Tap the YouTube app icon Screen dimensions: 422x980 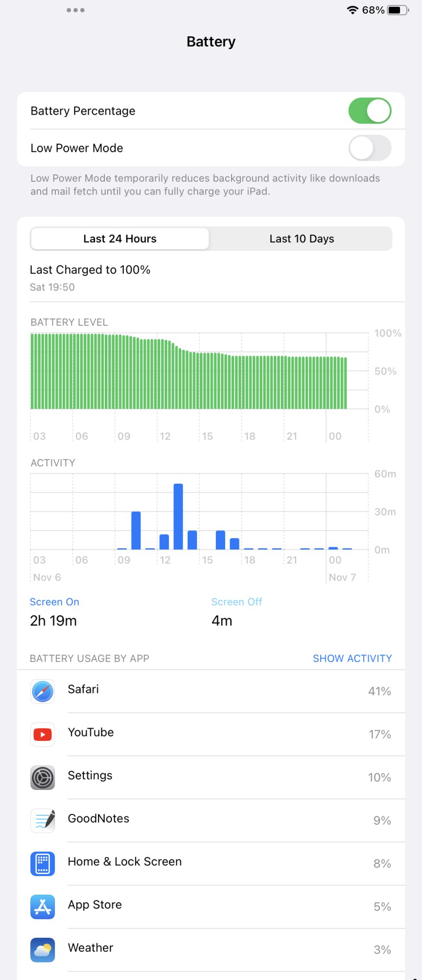tap(43, 735)
